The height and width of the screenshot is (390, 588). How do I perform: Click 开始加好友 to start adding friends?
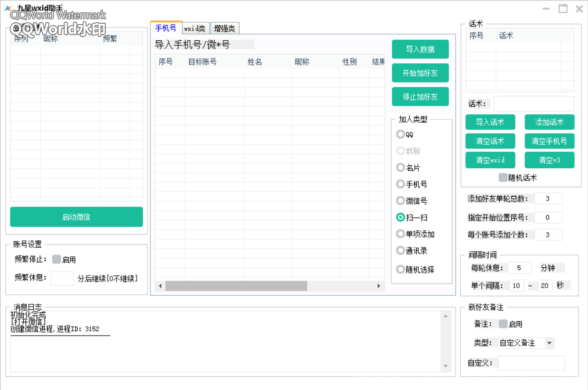(420, 73)
